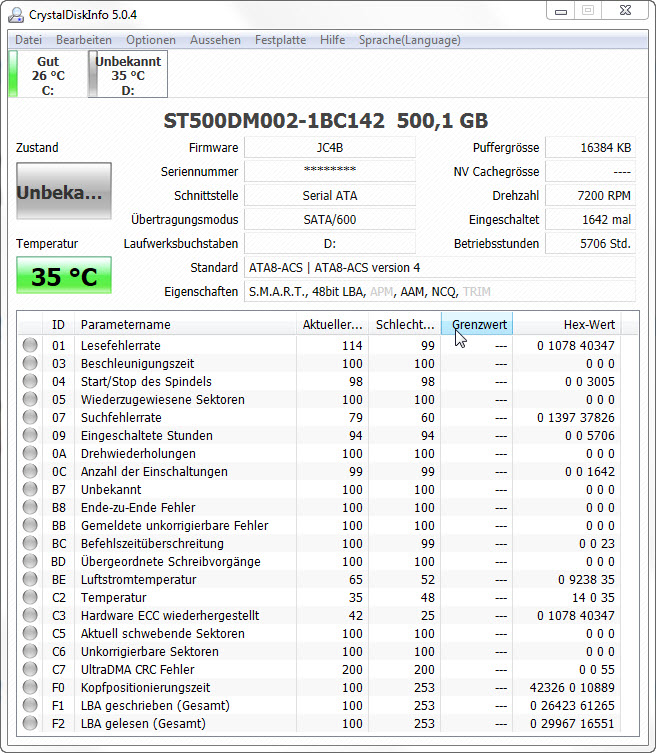
Task: Click the drive title ST500DM002-1BC142 500,1 GB
Action: pos(326,121)
